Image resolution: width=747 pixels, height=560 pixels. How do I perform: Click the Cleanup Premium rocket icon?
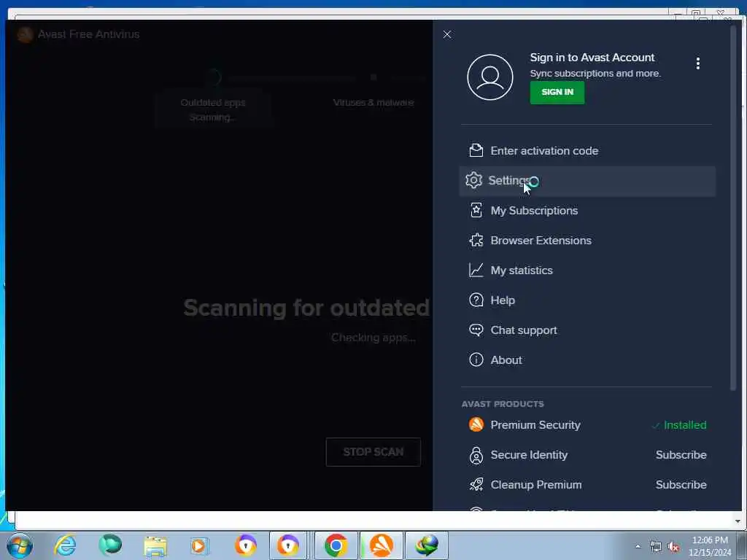tap(476, 484)
